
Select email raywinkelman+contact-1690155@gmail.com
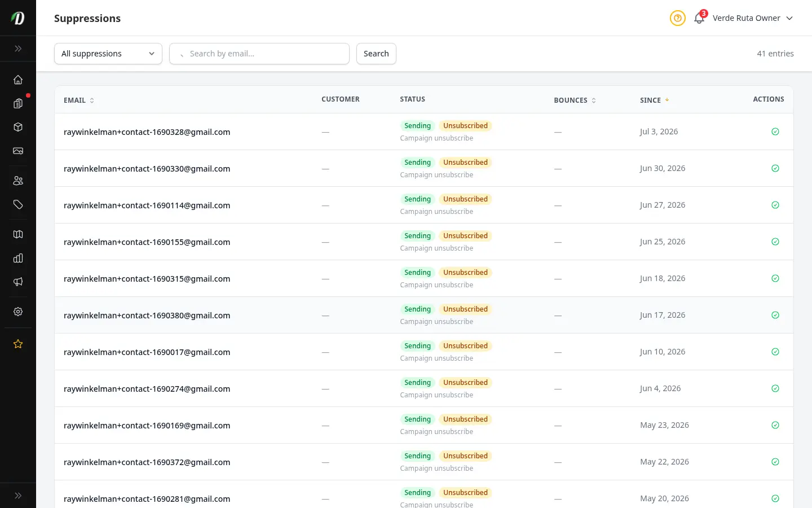click(147, 242)
